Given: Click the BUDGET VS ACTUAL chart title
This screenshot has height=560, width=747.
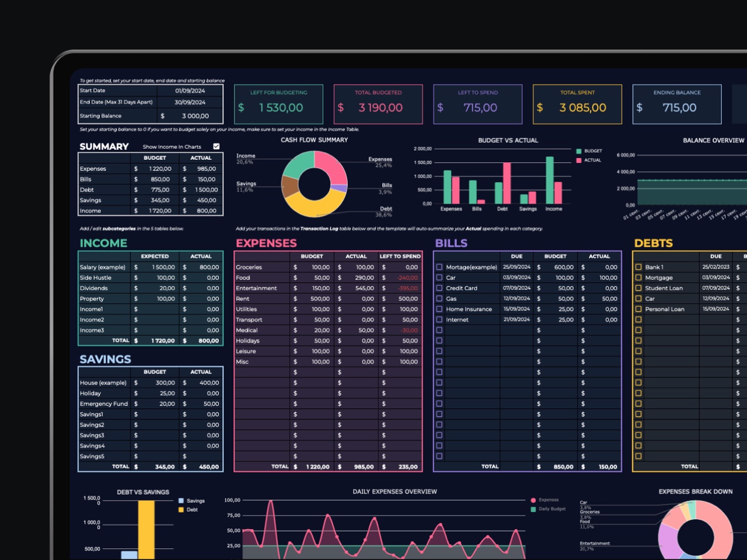Looking at the screenshot, I should click(x=508, y=141).
